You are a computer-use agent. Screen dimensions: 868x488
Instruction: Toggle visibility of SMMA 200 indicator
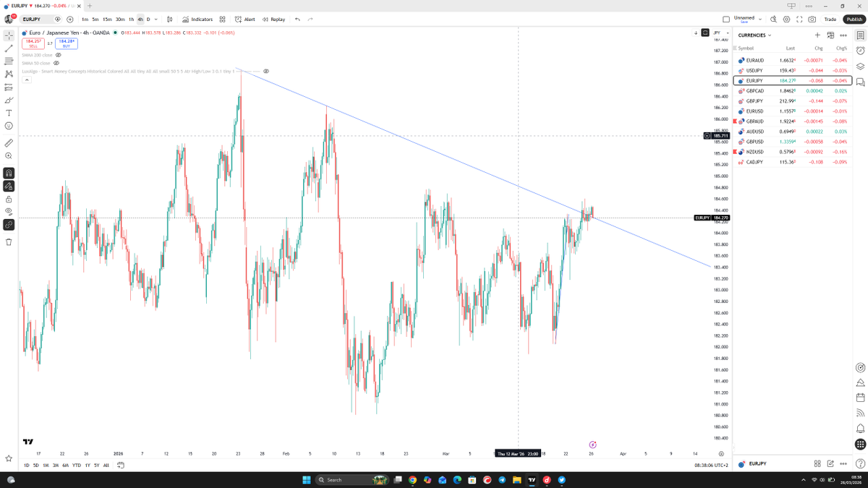pos(59,55)
